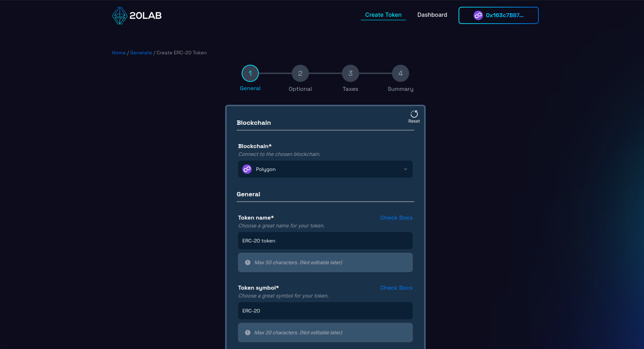Click the Polygon icon in wallet button
Viewport: 644px width, 349px height.
(478, 15)
